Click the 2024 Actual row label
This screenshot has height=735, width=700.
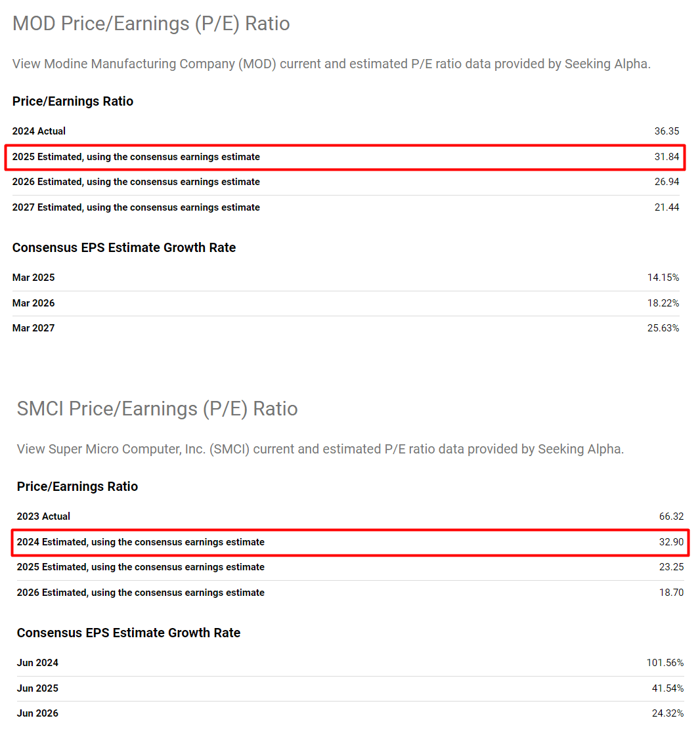tap(39, 131)
